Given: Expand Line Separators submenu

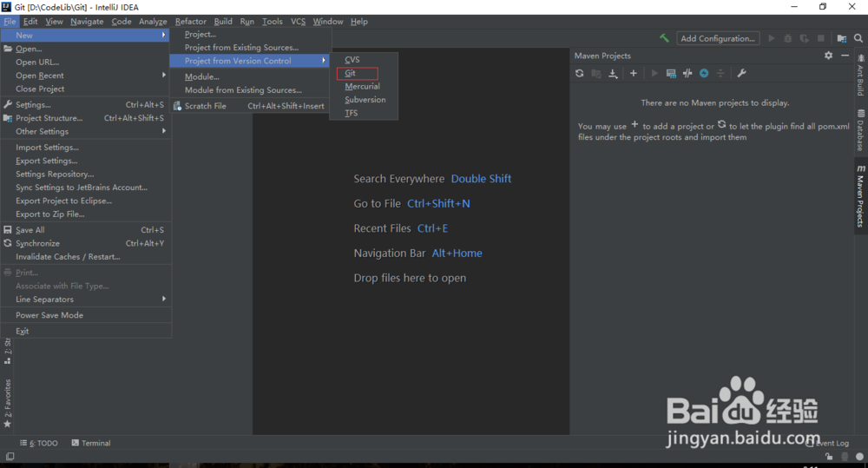Looking at the screenshot, I should point(85,299).
